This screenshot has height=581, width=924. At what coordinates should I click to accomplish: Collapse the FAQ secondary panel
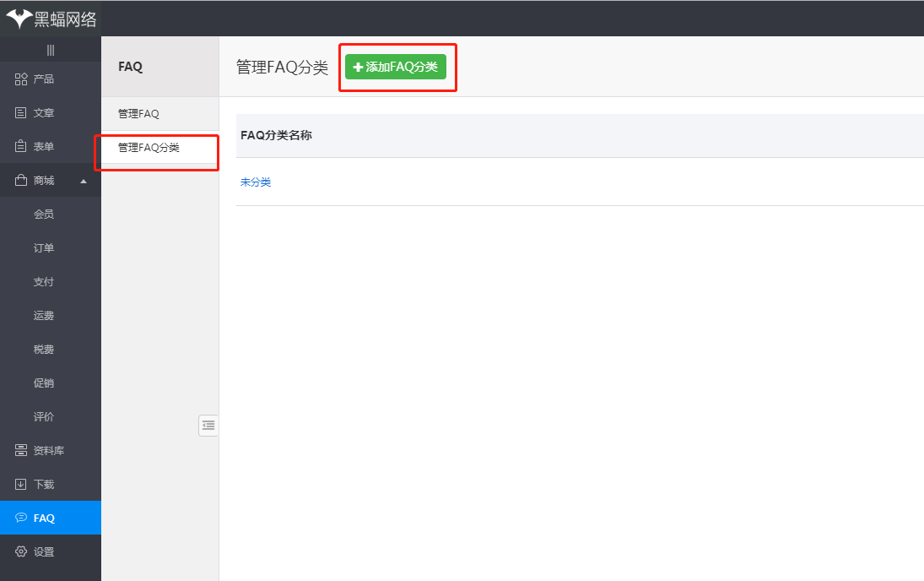click(x=208, y=426)
